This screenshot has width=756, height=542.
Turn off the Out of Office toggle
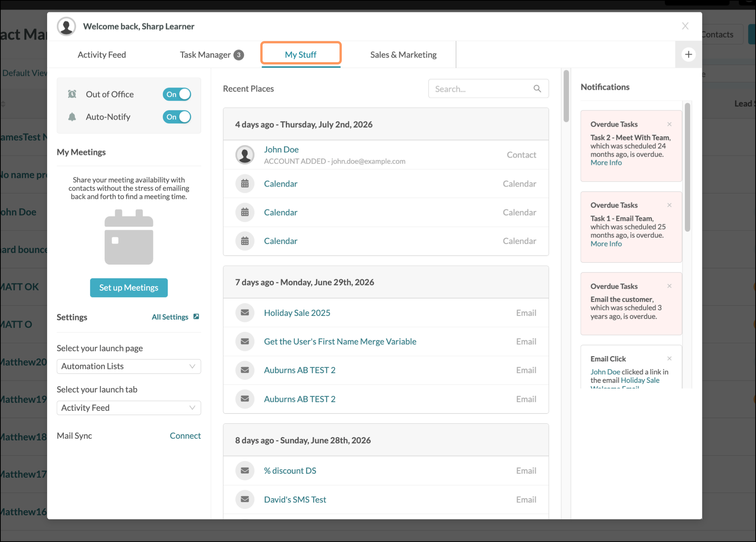tap(177, 94)
